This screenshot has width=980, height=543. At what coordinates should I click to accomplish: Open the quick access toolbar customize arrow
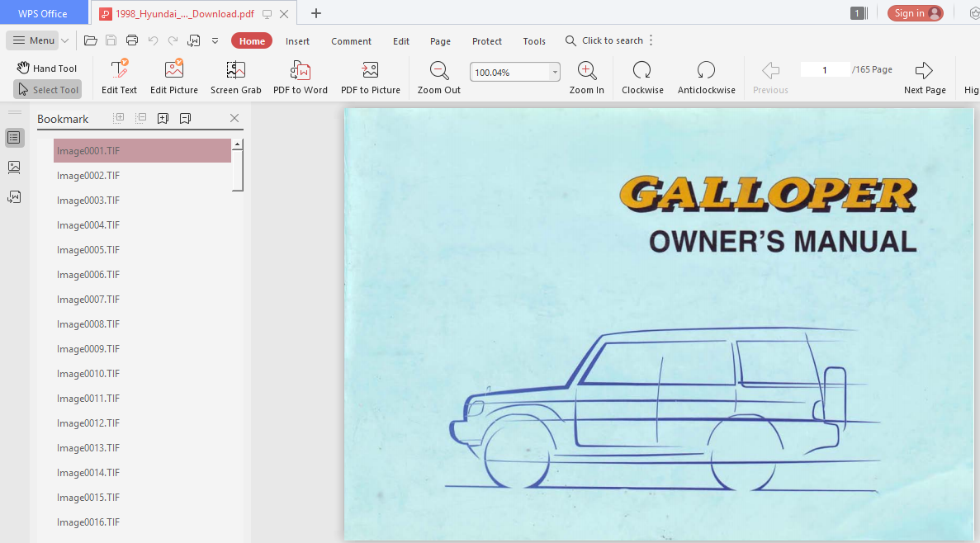pos(215,41)
